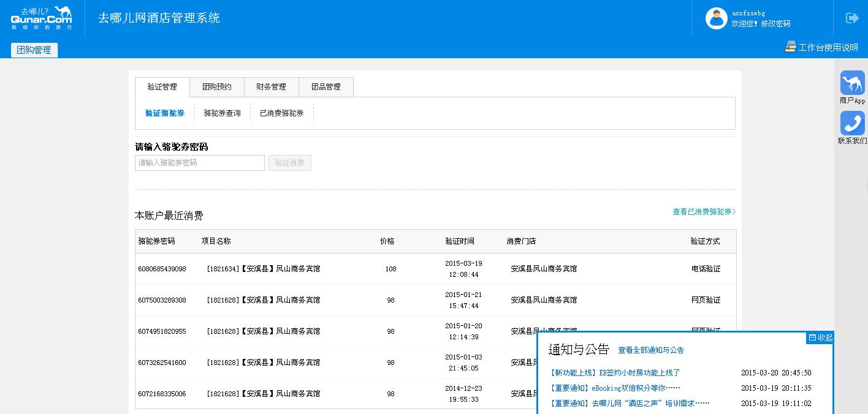Click the 联系我们 phone icon

click(852, 123)
